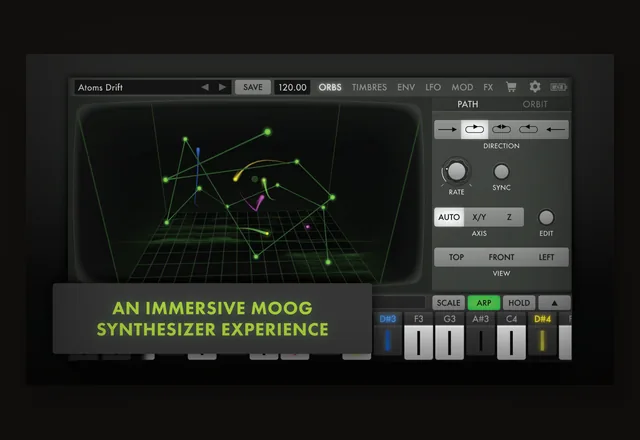Go to next preset arrow
Viewport: 640px width, 440px height.
click(x=222, y=87)
